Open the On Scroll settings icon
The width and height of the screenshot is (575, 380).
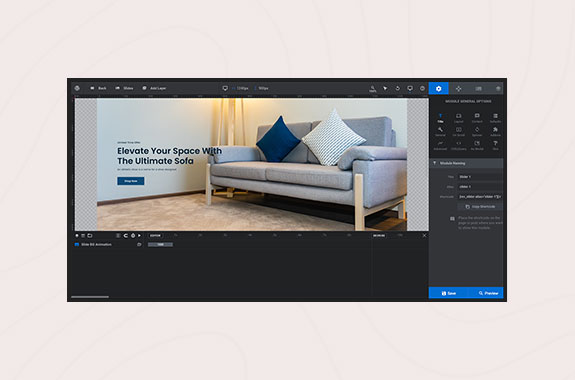point(458,131)
